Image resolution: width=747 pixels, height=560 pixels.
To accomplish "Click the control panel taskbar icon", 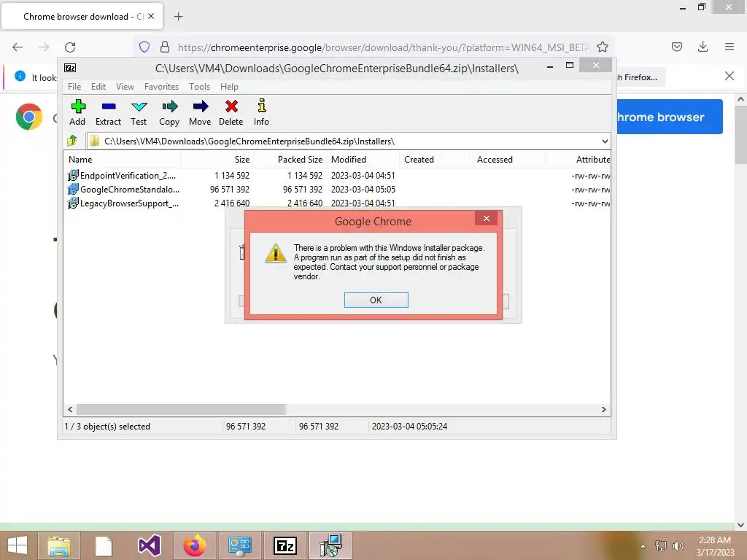I will [x=239, y=545].
